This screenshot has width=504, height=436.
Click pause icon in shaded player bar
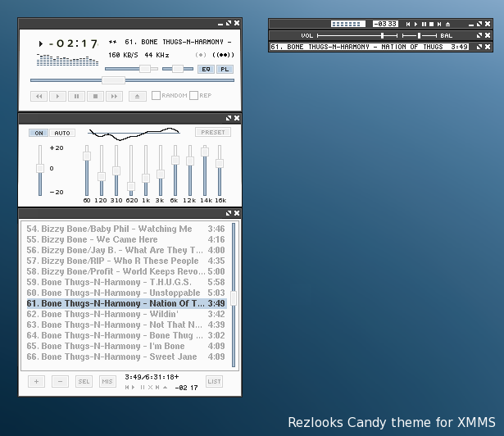424,24
